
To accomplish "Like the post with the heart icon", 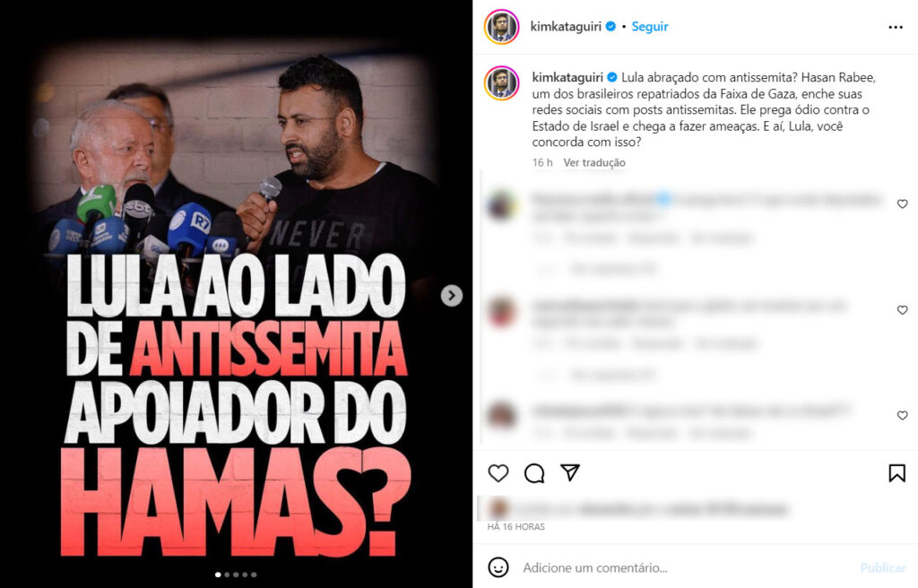I will [498, 473].
